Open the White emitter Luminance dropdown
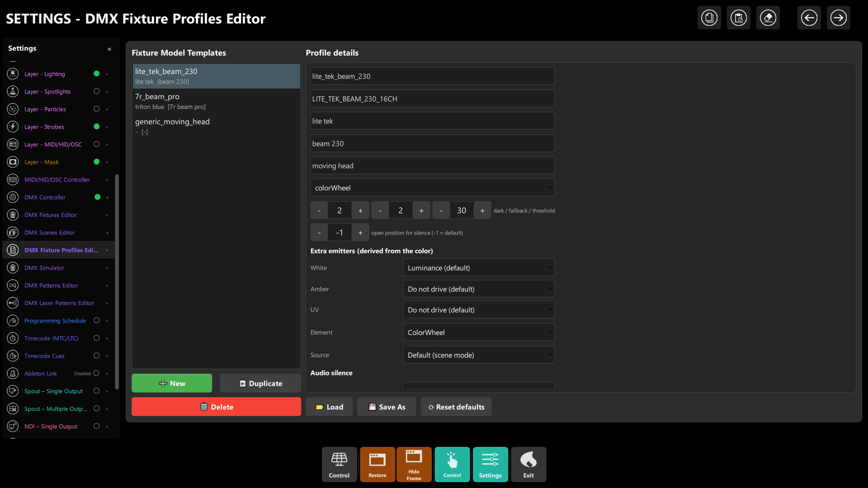This screenshot has height=488, width=868. (x=479, y=268)
